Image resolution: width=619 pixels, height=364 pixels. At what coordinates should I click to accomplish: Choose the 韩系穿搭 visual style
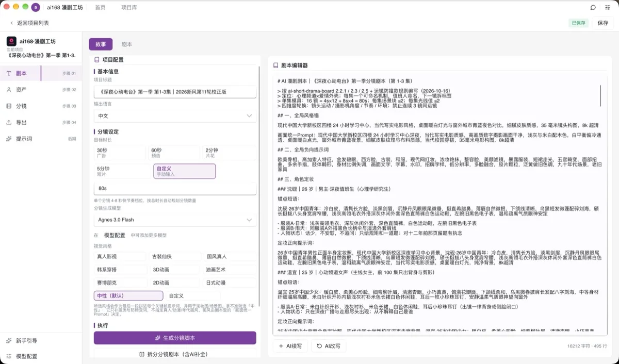click(x=120, y=269)
